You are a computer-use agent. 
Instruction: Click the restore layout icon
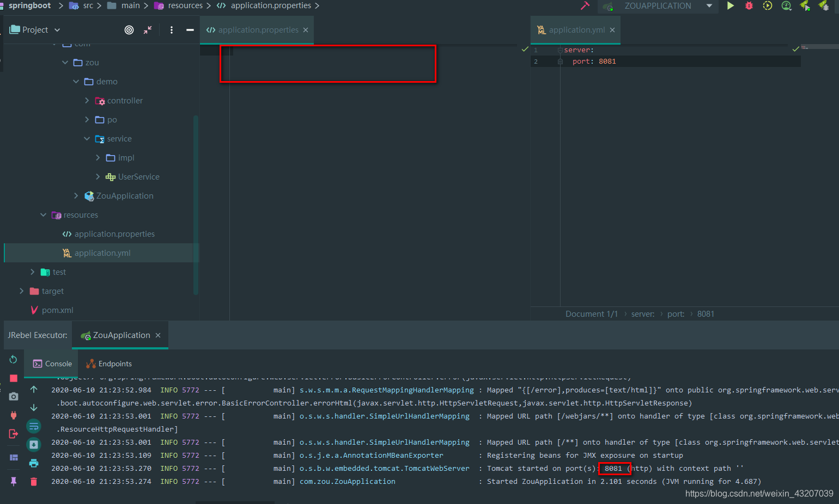point(14,457)
